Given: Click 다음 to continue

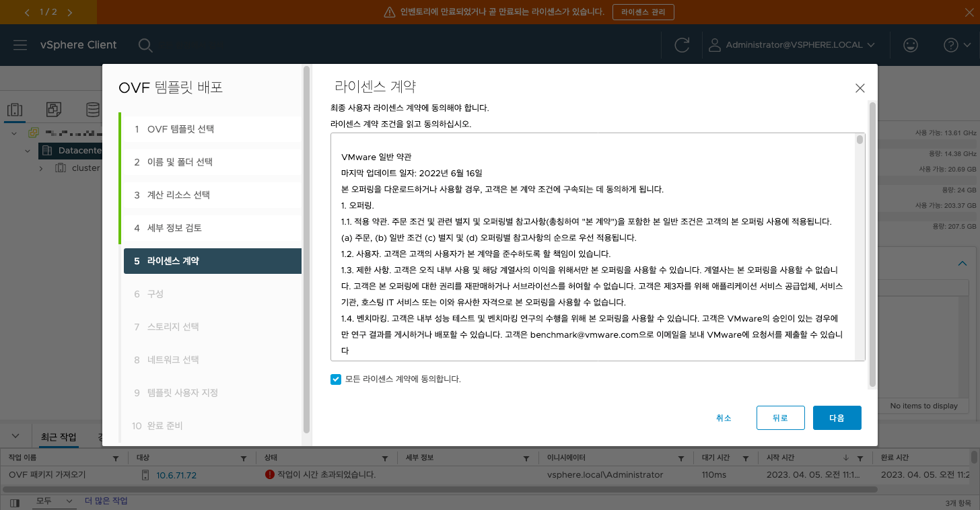Looking at the screenshot, I should point(837,418).
